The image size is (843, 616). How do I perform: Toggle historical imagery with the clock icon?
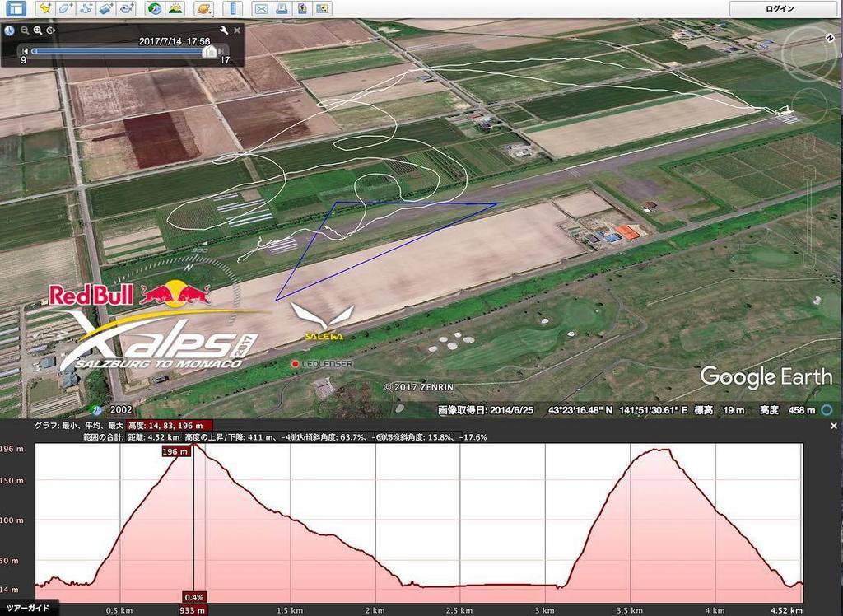tap(154, 10)
